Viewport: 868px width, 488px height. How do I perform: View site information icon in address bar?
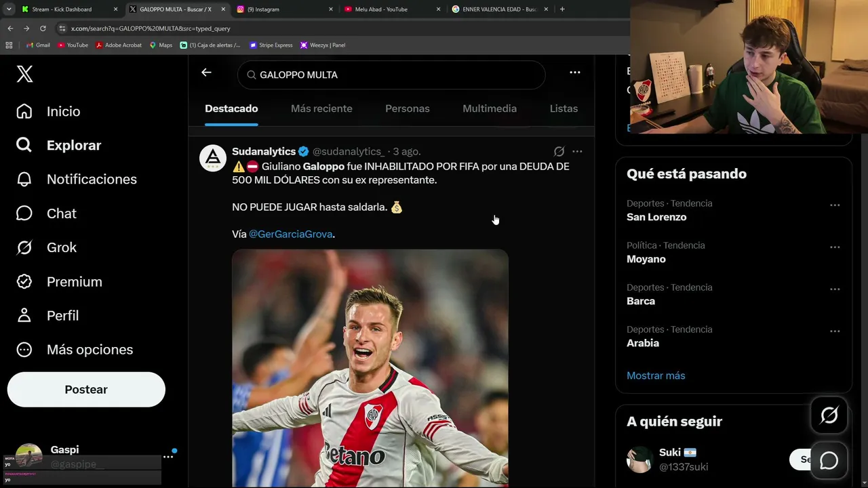(62, 28)
